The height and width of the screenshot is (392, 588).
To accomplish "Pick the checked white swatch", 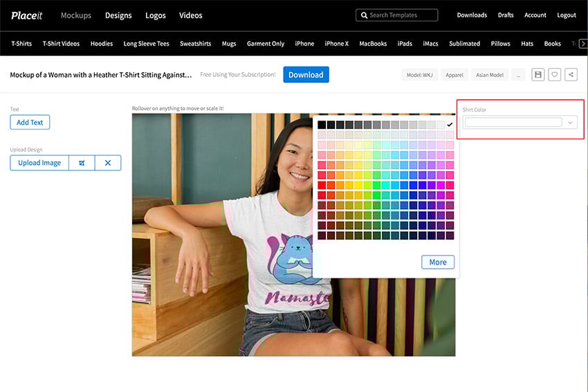I will [450, 125].
